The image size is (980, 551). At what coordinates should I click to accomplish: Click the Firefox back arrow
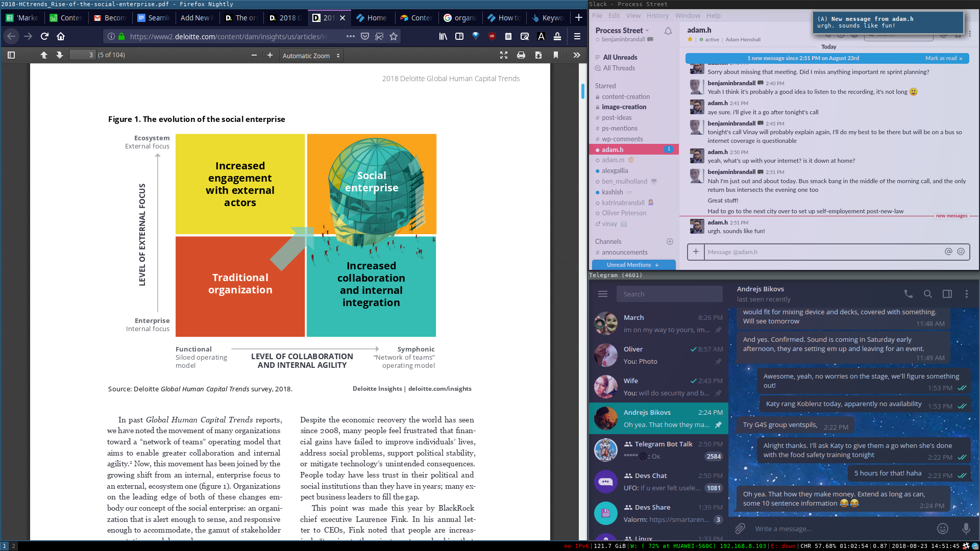pyautogui.click(x=11, y=36)
